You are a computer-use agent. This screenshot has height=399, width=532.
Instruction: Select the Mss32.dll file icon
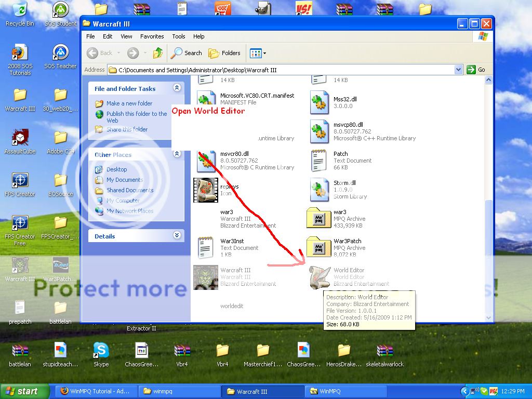pos(320,102)
